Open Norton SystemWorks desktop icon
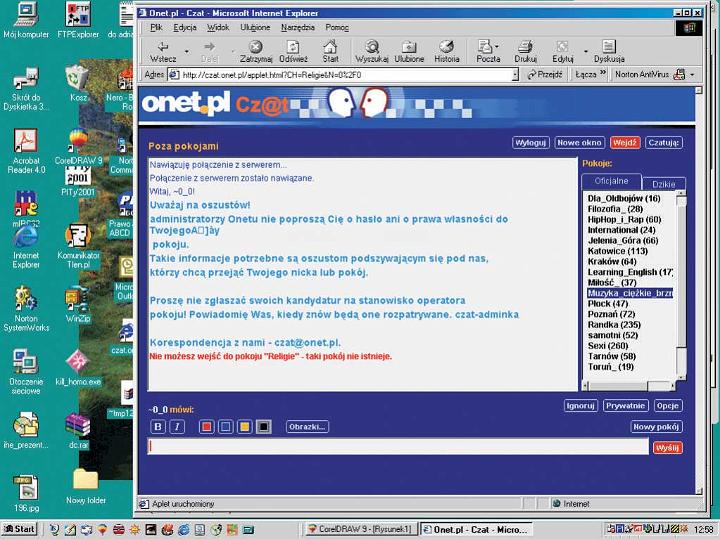Viewport: 720px width, 539px height. tap(26, 309)
